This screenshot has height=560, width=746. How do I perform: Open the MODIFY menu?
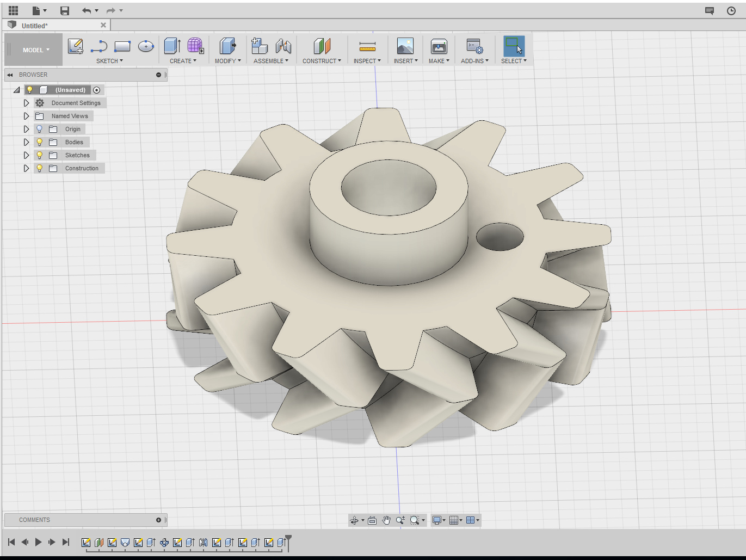pyautogui.click(x=227, y=61)
